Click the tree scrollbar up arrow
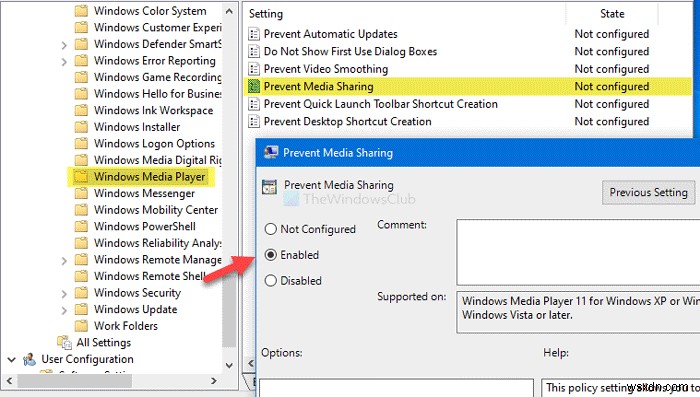This screenshot has width=700, height=397. (x=229, y=11)
